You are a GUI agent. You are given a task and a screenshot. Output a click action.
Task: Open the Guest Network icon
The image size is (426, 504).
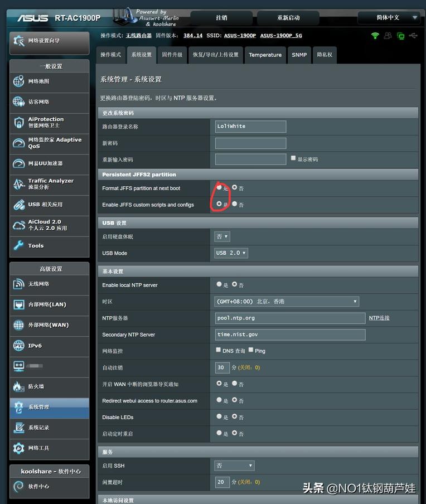[x=18, y=101]
